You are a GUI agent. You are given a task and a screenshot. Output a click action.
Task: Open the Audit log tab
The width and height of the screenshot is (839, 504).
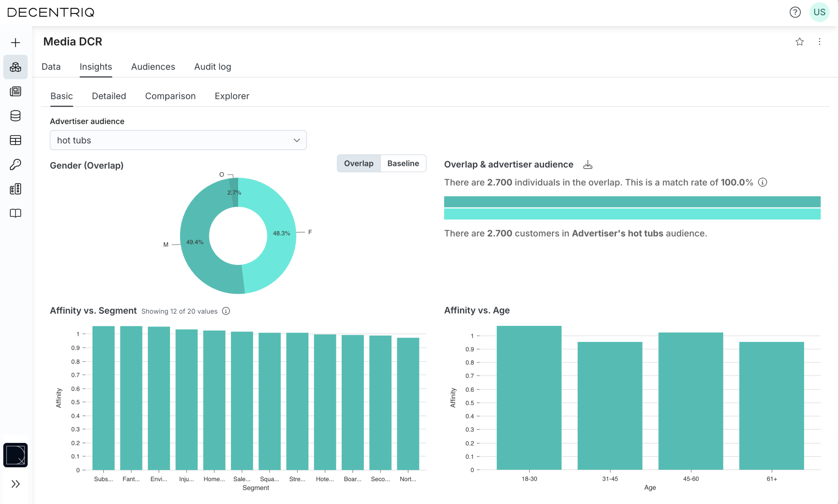pyautogui.click(x=212, y=67)
